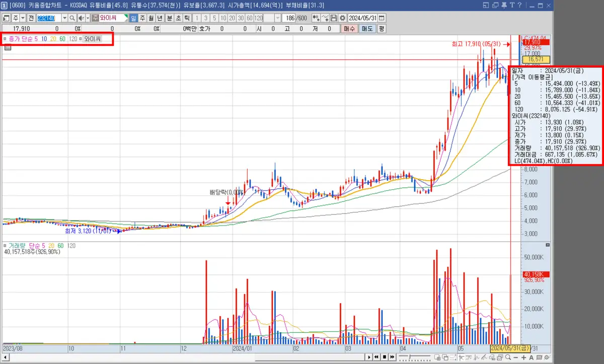Choose interval preset 30
604x364 pixels.
pos(240,18)
